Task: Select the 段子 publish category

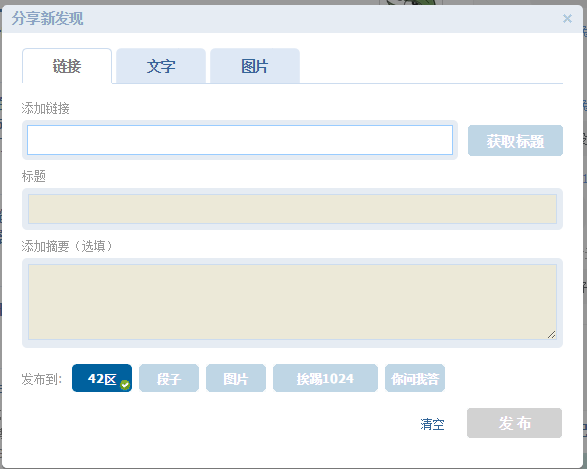Action: (x=169, y=378)
